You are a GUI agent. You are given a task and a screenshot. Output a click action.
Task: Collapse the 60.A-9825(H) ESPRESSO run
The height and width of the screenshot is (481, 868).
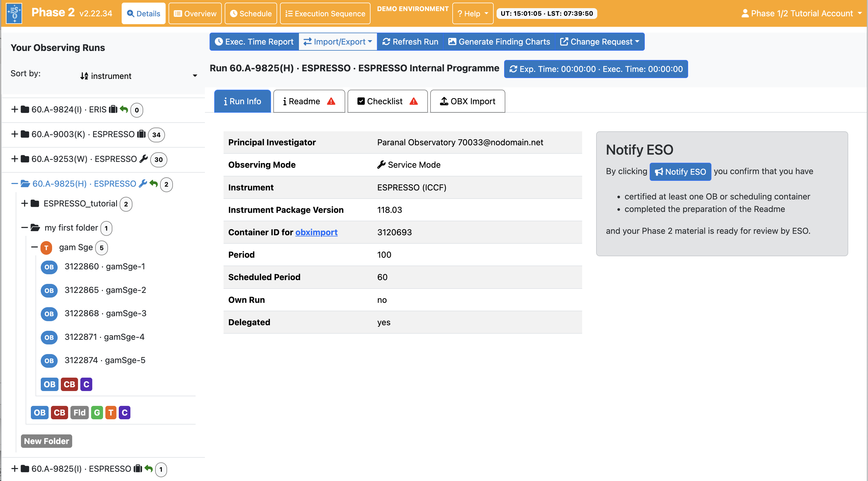[15, 184]
